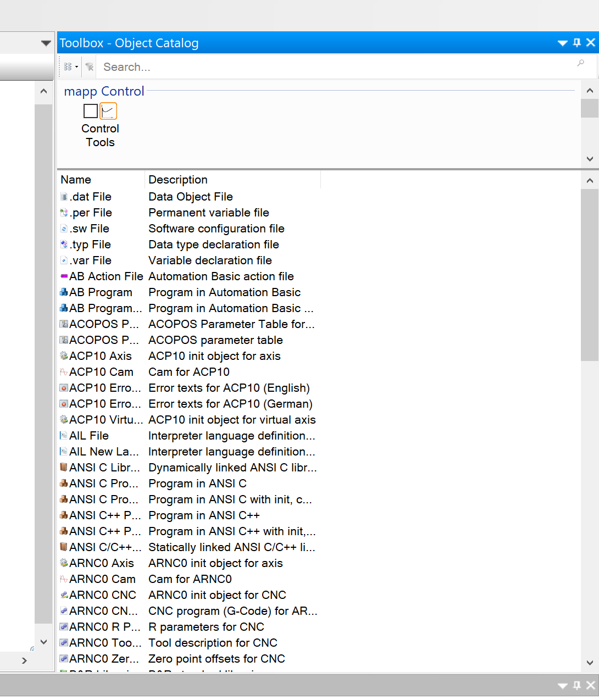The height and width of the screenshot is (700, 599).
Task: Expand the left panel right chevron
Action: (24, 660)
